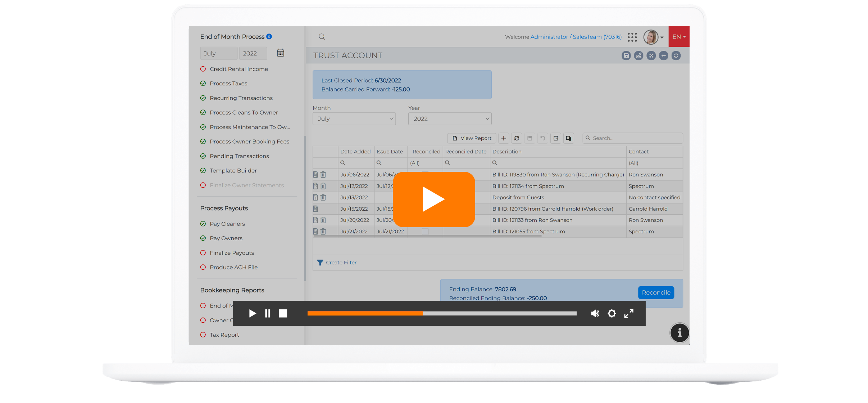
Task: Sort by the Reconciled Date column header
Action: (x=466, y=152)
